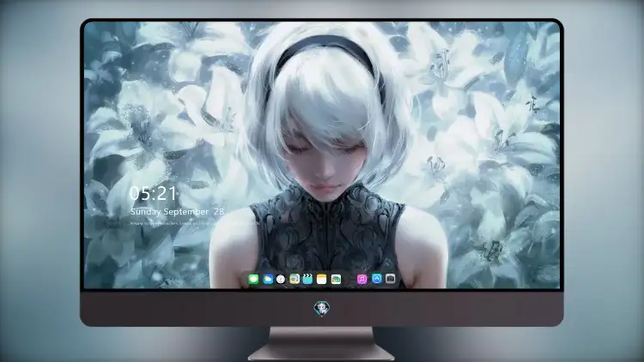Image resolution: width=644 pixels, height=362 pixels.
Task: Open the yellow-green document app in the dock
Action: tap(294, 280)
